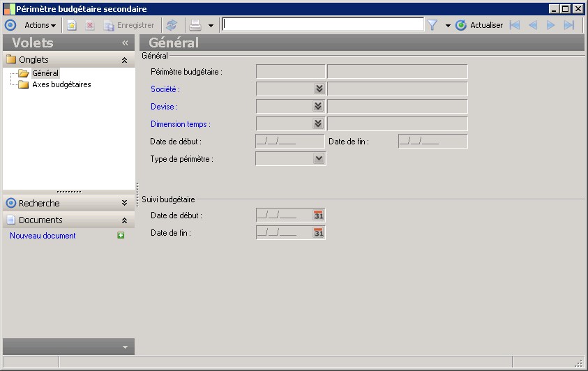Open the Devise lookup dropdown
The height and width of the screenshot is (371, 588).
318,106
